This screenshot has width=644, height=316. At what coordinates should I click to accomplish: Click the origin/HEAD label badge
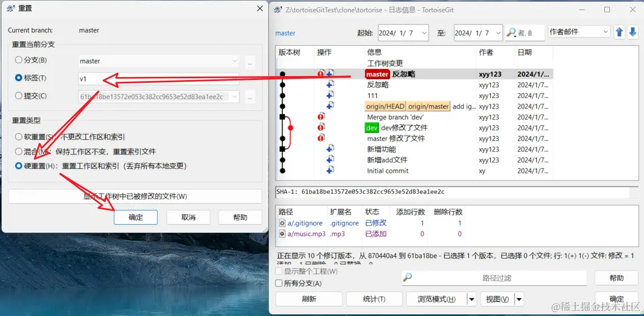(385, 106)
